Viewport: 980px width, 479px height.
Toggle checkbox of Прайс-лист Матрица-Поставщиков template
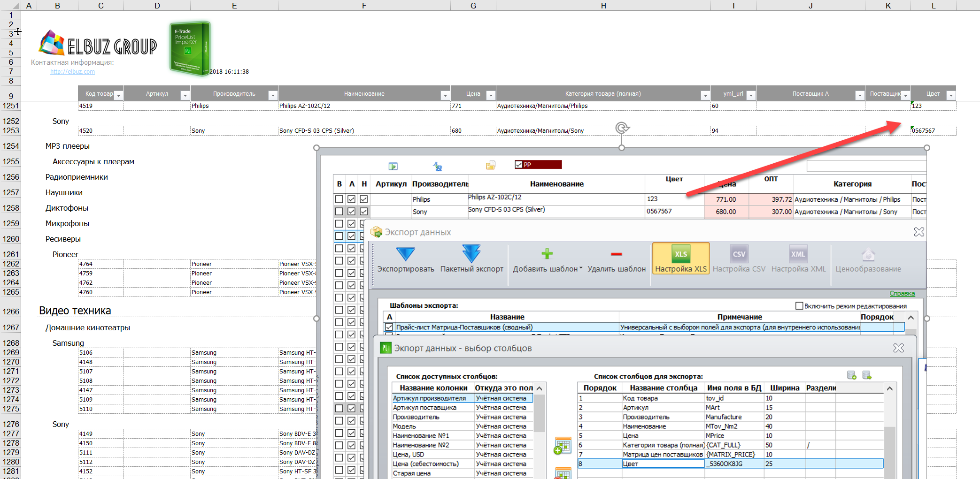pyautogui.click(x=389, y=327)
